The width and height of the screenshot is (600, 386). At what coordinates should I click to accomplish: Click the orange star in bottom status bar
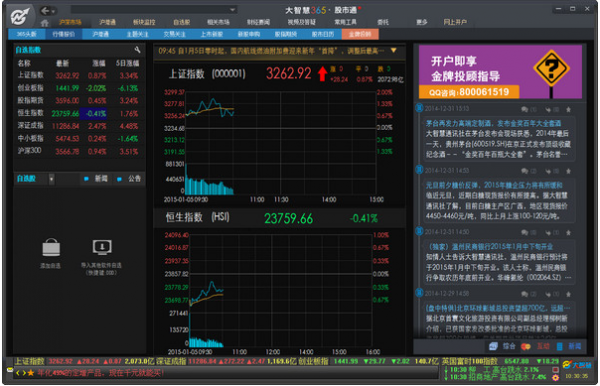click(x=31, y=373)
